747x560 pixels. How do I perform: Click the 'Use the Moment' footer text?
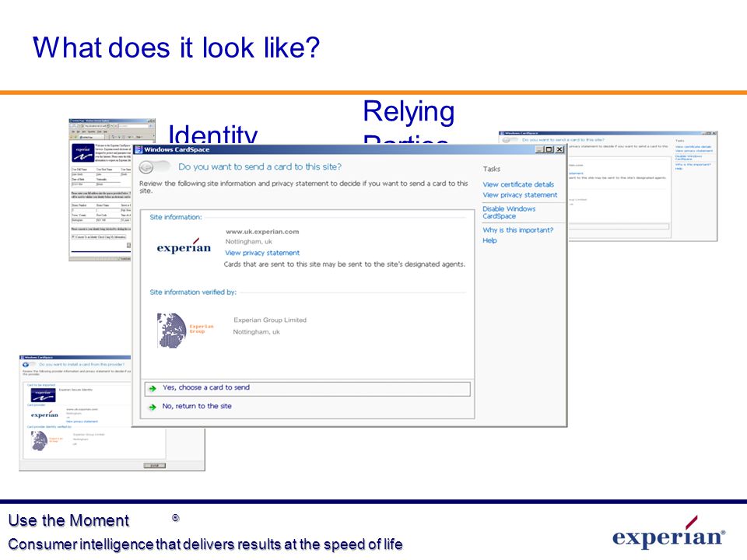[68, 520]
